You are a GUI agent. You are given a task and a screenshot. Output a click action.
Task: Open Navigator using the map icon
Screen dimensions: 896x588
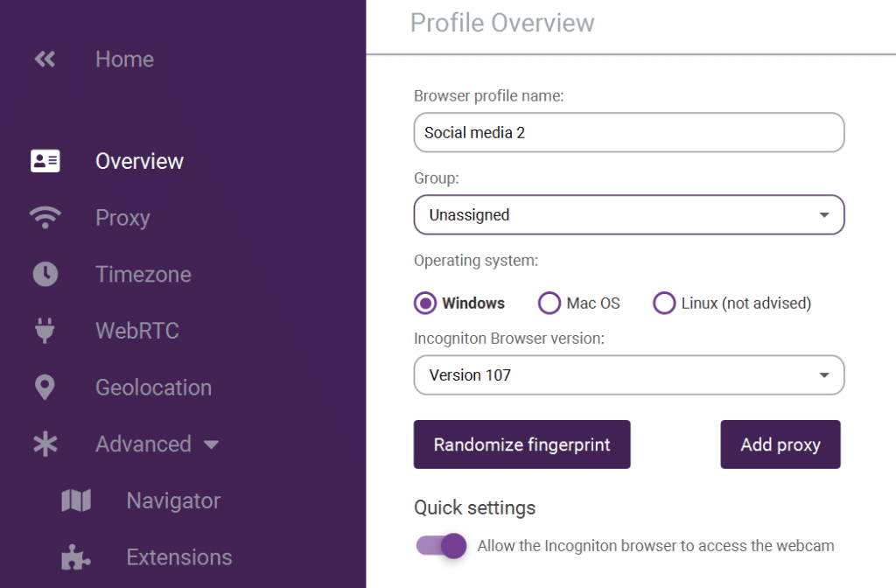pos(76,500)
